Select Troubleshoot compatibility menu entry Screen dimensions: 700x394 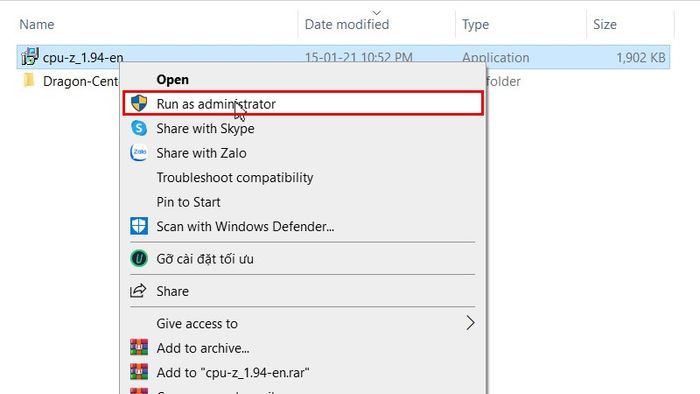235,178
